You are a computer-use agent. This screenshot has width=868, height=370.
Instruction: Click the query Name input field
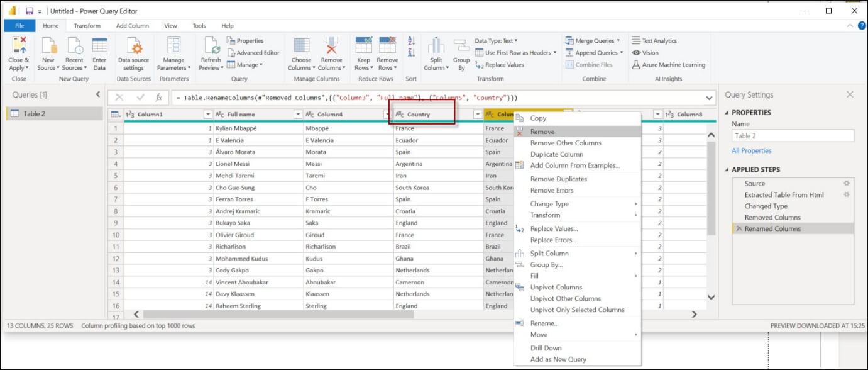793,136
